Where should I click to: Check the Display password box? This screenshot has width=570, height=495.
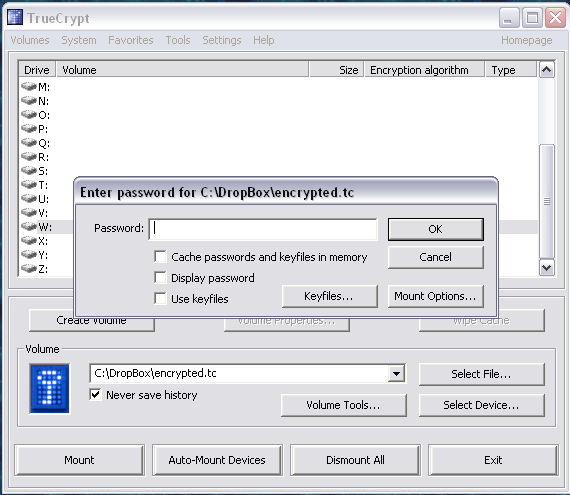[x=160, y=278]
